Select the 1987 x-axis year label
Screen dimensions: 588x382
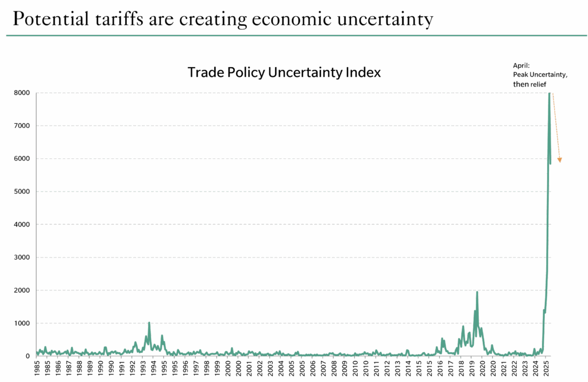(x=69, y=368)
